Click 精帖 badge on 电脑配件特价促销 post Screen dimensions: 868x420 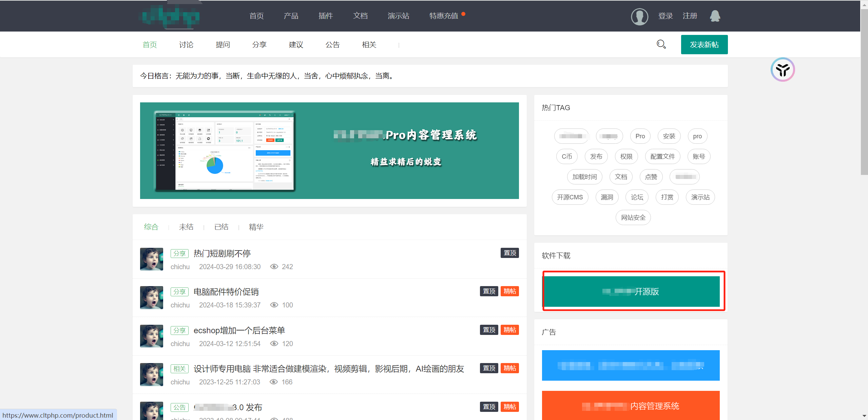[x=509, y=291]
